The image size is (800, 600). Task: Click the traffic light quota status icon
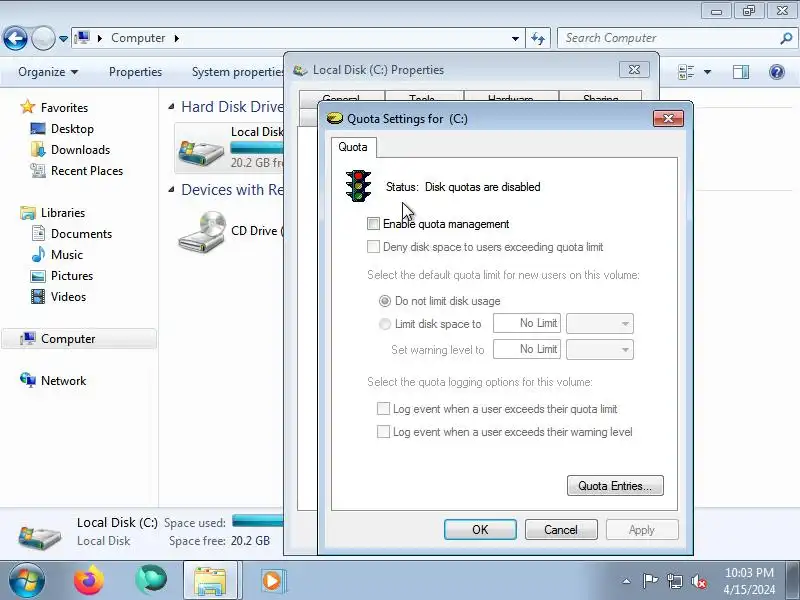tap(359, 186)
